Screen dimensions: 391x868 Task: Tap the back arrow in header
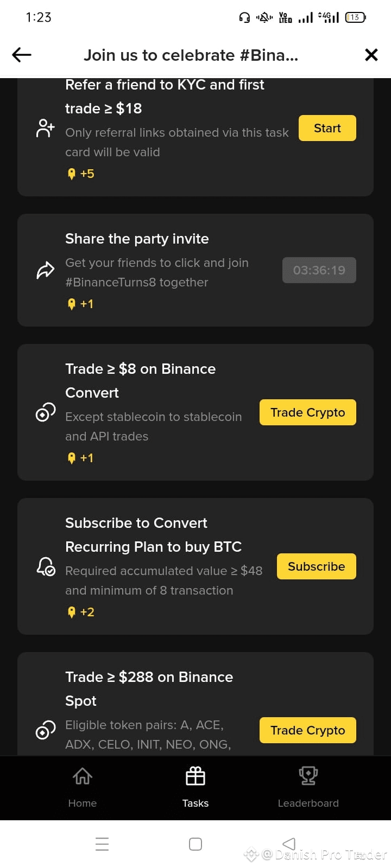(22, 55)
